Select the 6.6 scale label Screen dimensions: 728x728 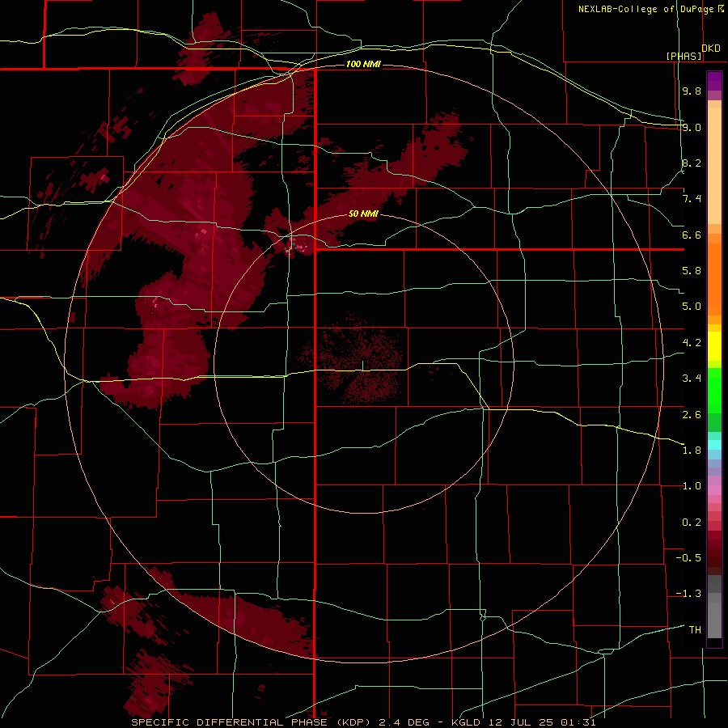692,235
